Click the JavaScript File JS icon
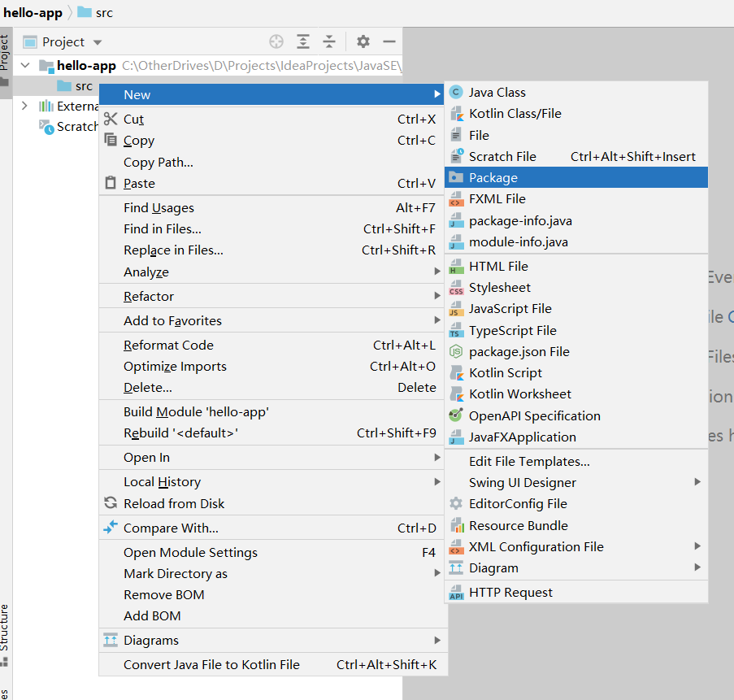The image size is (734, 700). [456, 309]
